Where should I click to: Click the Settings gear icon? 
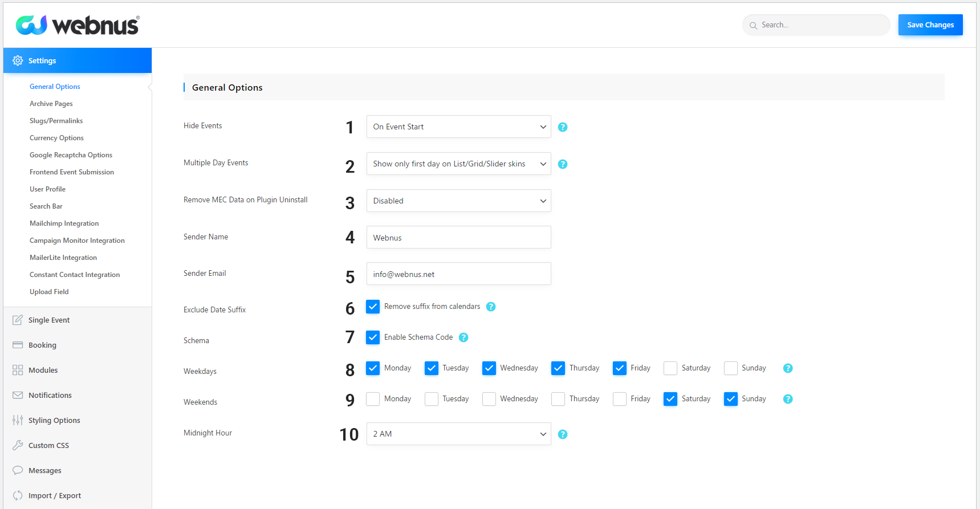tap(18, 60)
